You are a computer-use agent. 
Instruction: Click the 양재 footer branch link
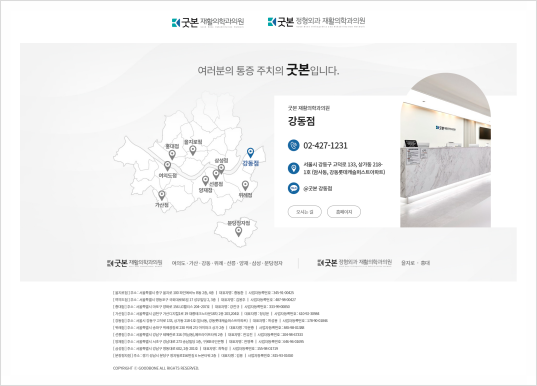[x=243, y=263]
